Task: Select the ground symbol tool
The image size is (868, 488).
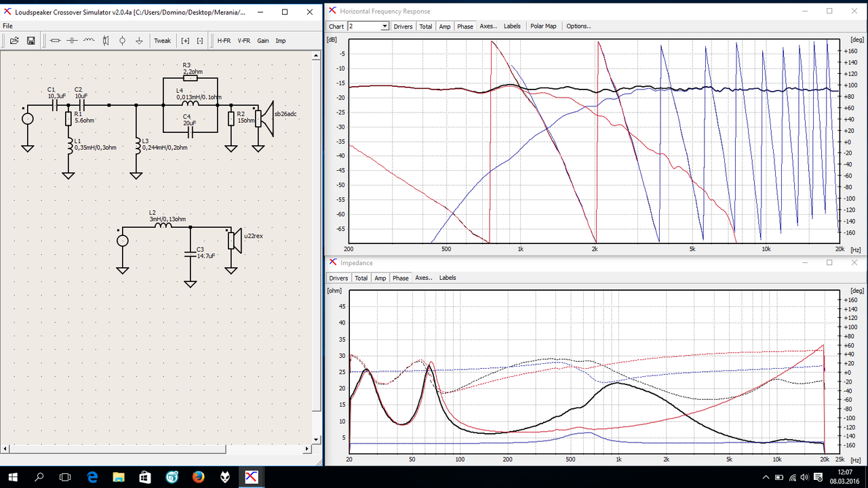Action: (139, 41)
